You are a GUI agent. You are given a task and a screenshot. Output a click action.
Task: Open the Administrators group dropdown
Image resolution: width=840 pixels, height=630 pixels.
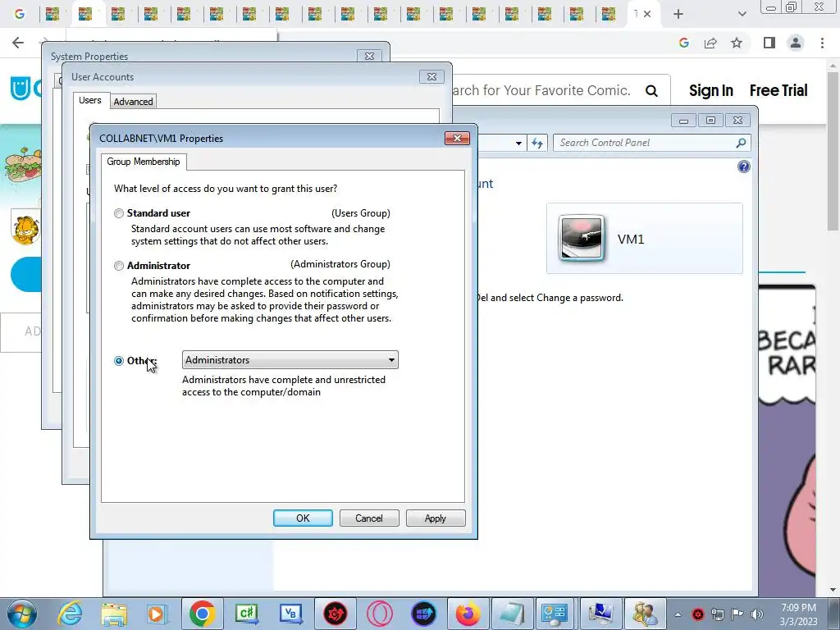(290, 360)
